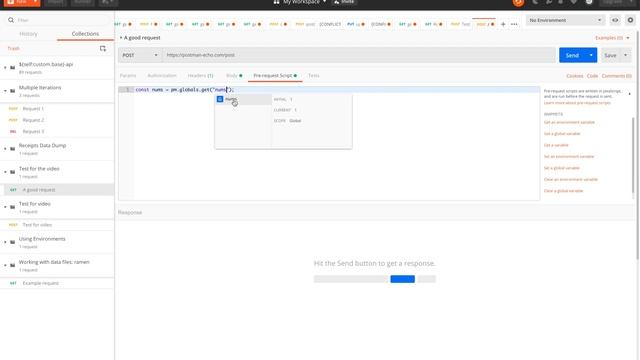Switch to the Tests tab
The height and width of the screenshot is (360, 640).
coord(313,76)
